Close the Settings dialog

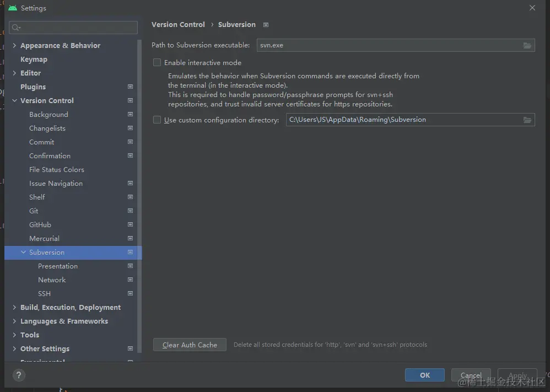click(532, 8)
